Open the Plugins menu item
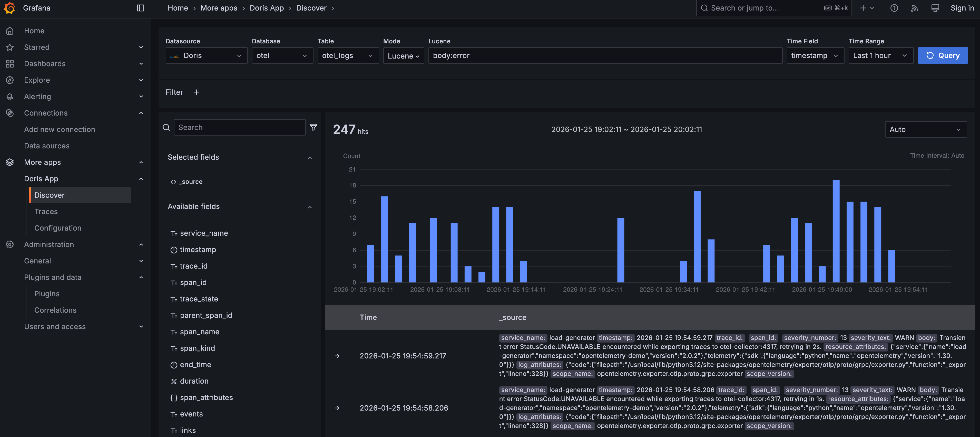This screenshot has height=437, width=980. pos(47,294)
